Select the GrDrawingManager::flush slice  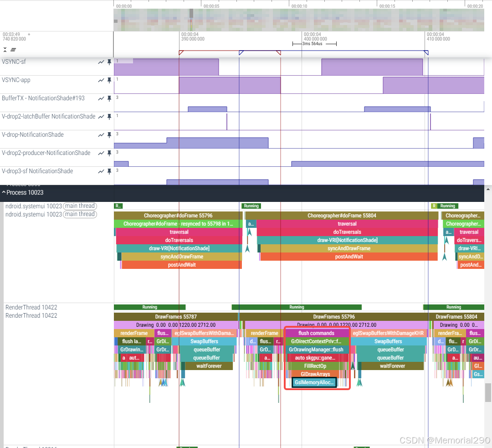point(316,350)
